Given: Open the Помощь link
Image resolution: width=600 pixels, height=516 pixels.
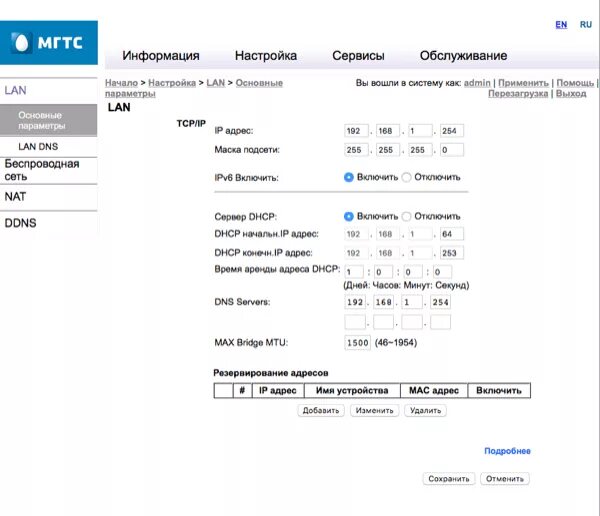Looking at the screenshot, I should pyautogui.click(x=575, y=83).
